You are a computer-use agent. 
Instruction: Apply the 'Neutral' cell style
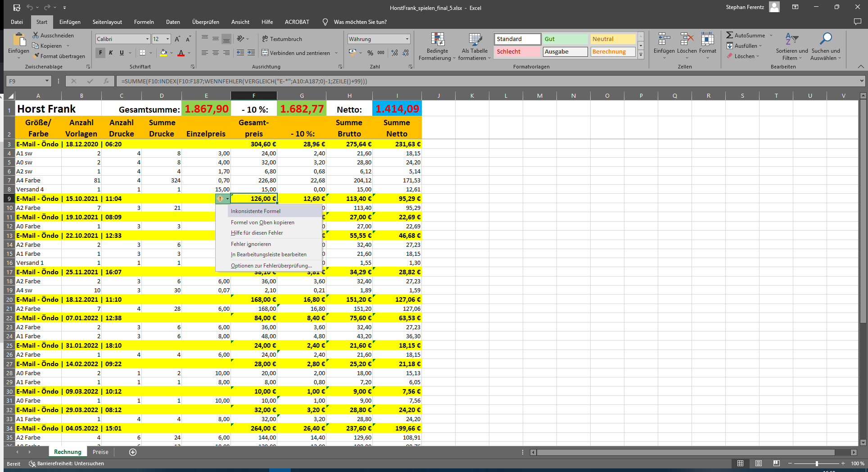pos(613,39)
